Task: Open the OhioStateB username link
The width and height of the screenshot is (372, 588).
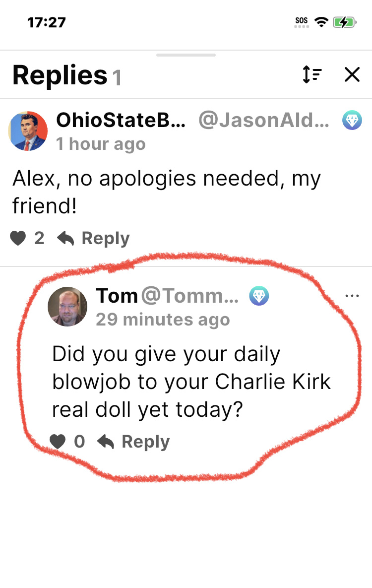Action: point(121,120)
